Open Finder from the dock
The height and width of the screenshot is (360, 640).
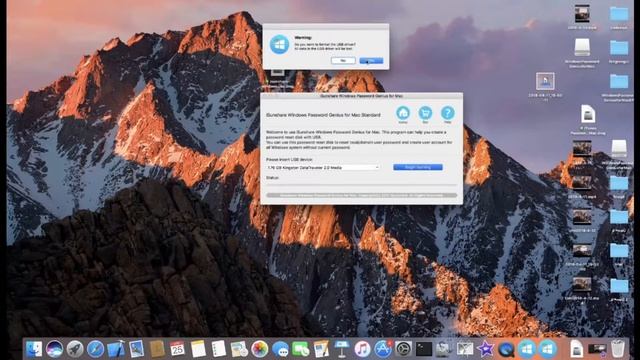pos(34,349)
